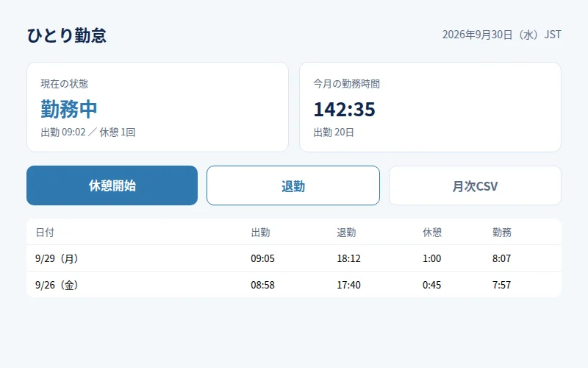The width and height of the screenshot is (588, 368).
Task: Click the 退勤 button
Action: pos(293,185)
